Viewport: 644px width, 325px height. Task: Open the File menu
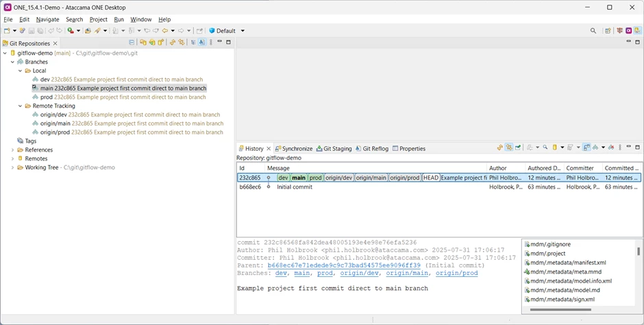8,19
